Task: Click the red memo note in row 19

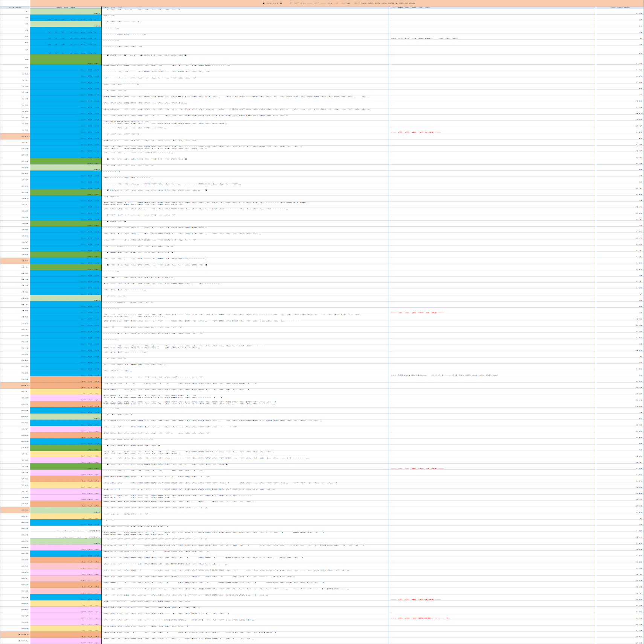Action: [416, 132]
